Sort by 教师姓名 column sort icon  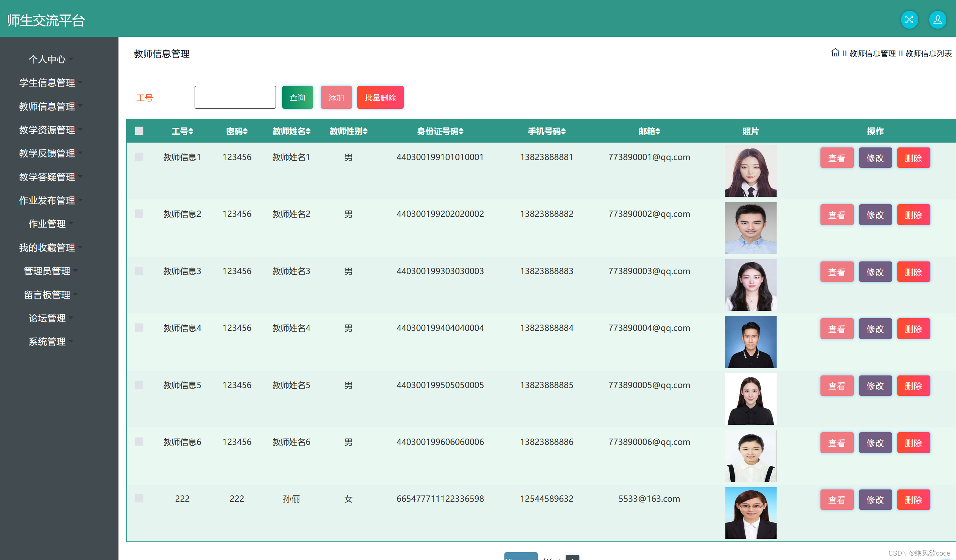coord(308,131)
